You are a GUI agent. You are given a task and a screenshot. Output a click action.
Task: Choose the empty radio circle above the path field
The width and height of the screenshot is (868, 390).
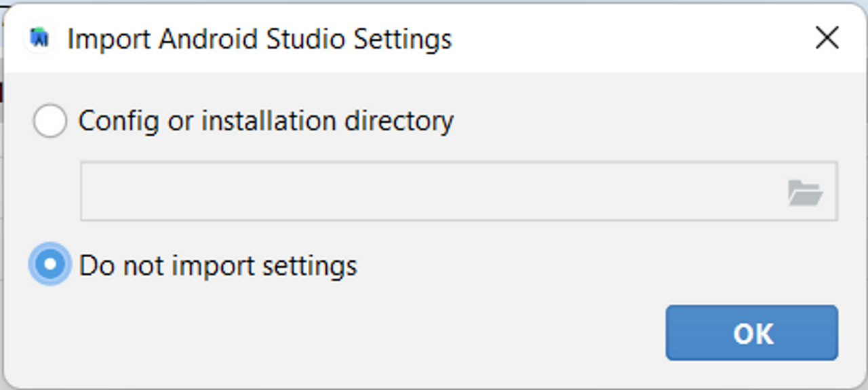point(50,121)
